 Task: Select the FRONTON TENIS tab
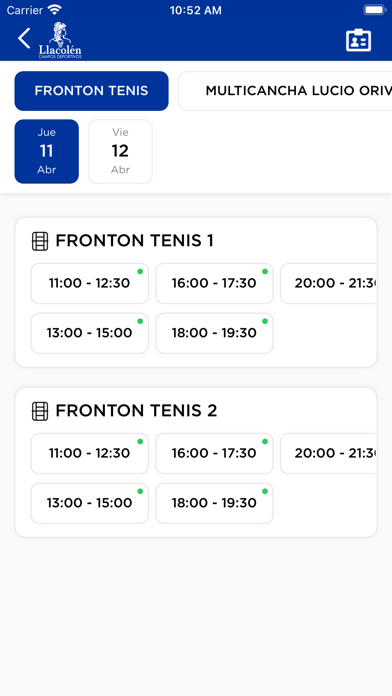tap(91, 91)
